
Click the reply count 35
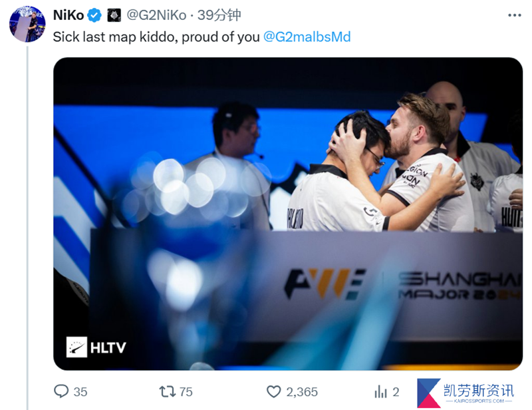point(80,392)
